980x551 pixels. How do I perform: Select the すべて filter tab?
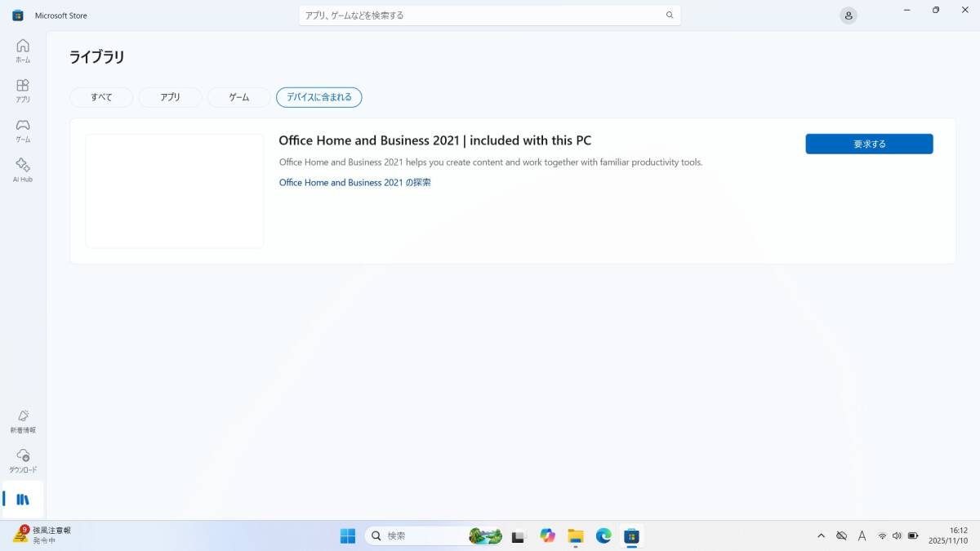(x=101, y=97)
